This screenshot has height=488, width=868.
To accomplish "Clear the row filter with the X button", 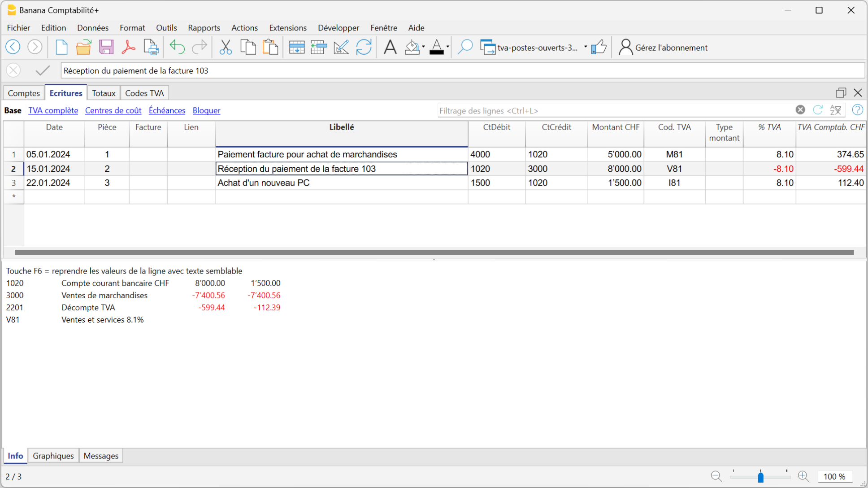I will pyautogui.click(x=800, y=110).
